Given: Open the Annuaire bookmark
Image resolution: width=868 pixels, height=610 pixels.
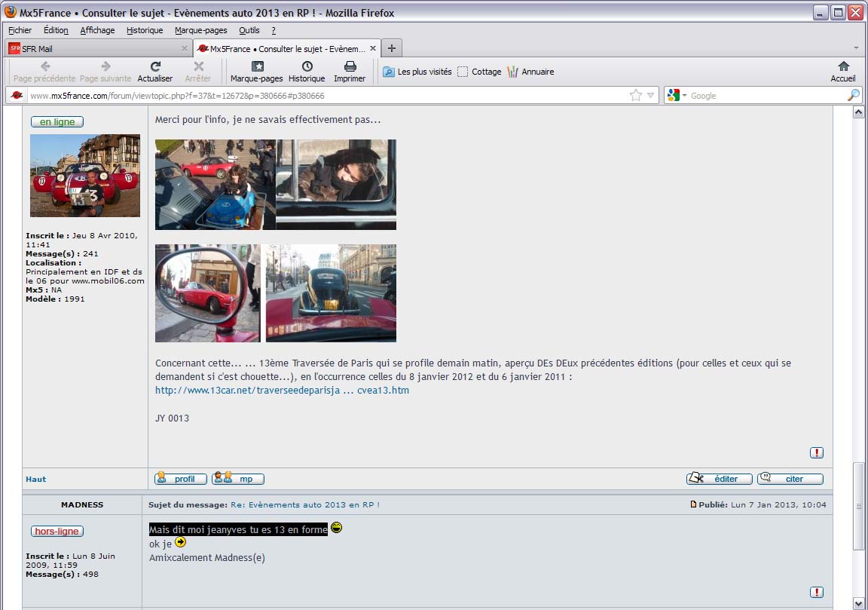Looking at the screenshot, I should (x=530, y=72).
